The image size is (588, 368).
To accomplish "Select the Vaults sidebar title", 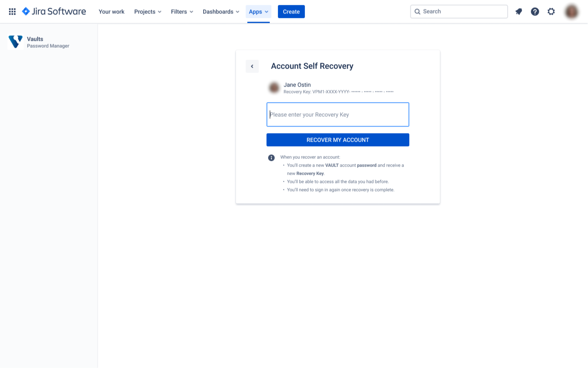I will click(x=35, y=39).
